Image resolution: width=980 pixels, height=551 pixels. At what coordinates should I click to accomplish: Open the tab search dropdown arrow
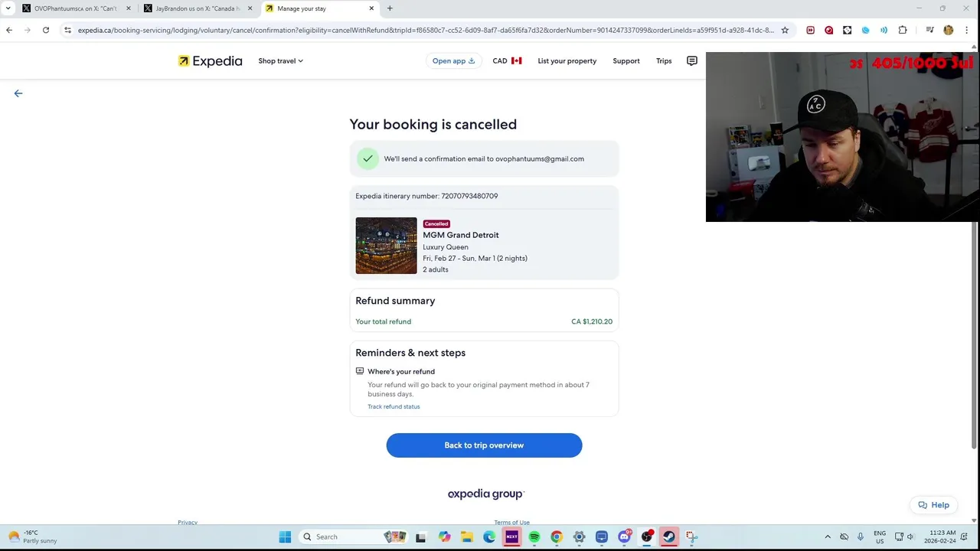coord(8,8)
